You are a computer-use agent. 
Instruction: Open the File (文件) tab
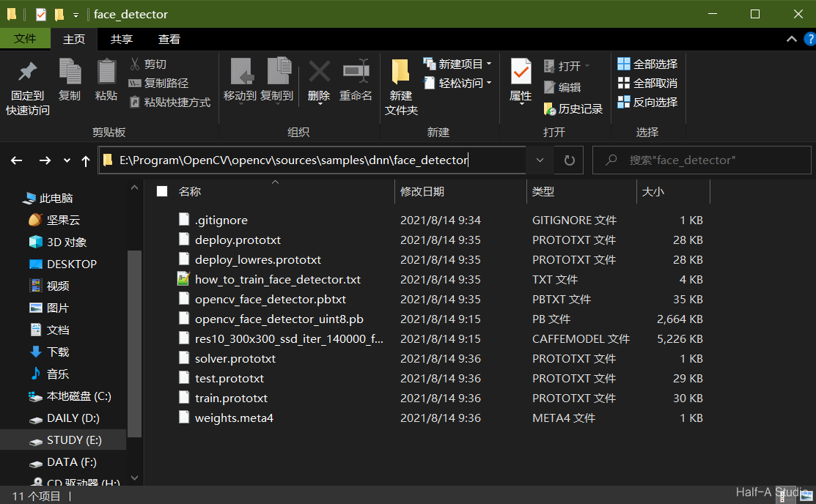pos(25,39)
